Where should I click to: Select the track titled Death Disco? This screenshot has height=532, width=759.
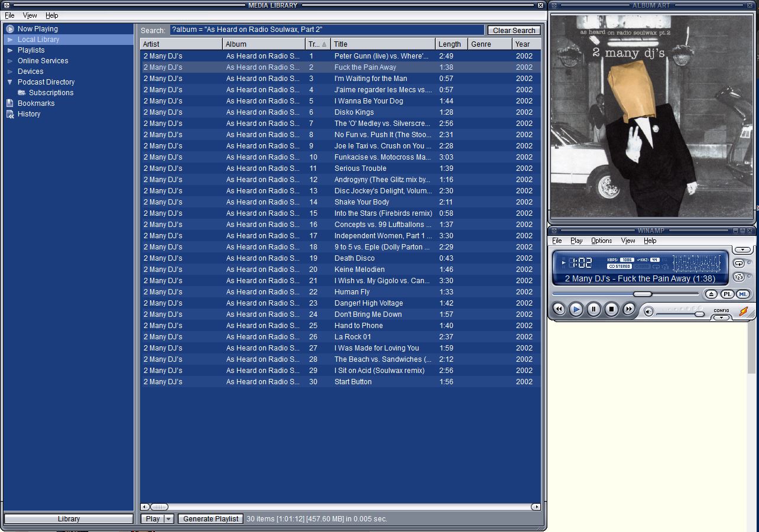pyautogui.click(x=341, y=258)
